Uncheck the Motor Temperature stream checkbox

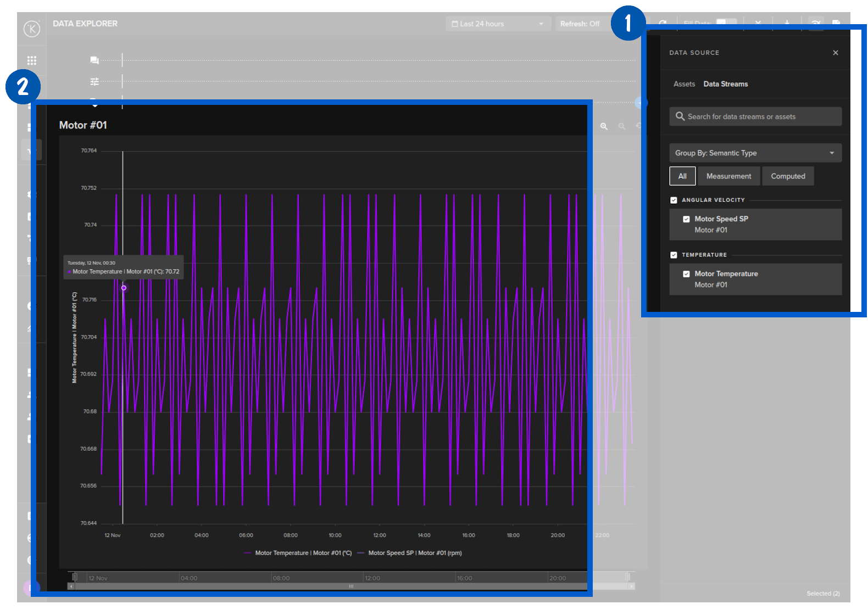[x=686, y=274]
